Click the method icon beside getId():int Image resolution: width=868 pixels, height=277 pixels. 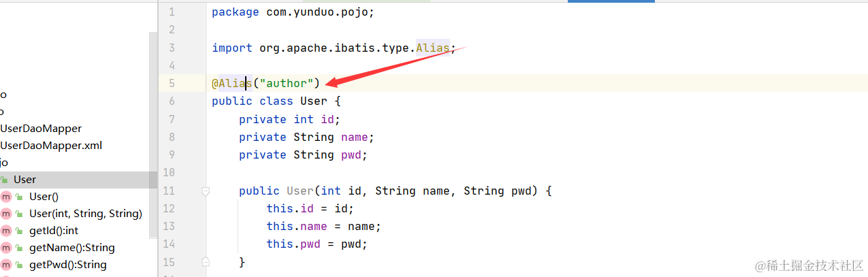[6, 231]
